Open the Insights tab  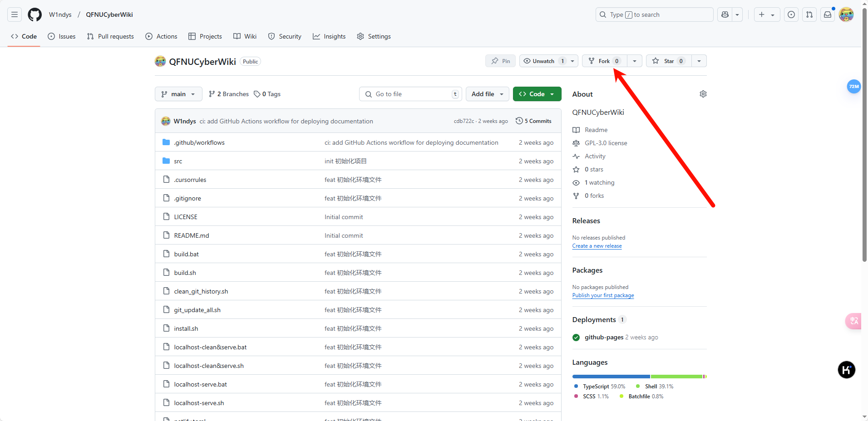(x=329, y=36)
